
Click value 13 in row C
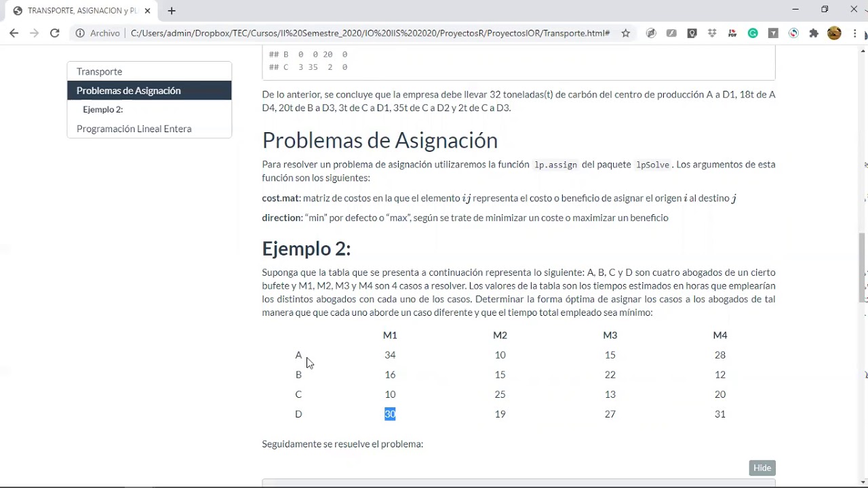(610, 394)
